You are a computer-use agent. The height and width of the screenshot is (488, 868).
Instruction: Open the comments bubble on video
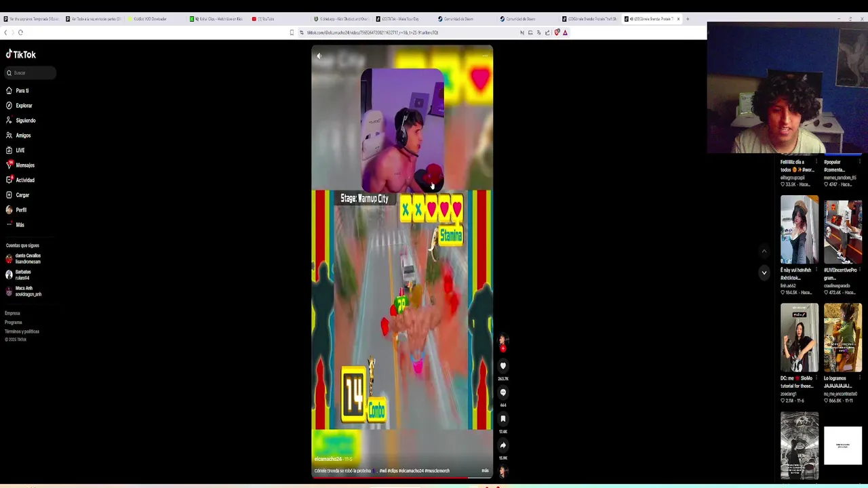tap(503, 392)
